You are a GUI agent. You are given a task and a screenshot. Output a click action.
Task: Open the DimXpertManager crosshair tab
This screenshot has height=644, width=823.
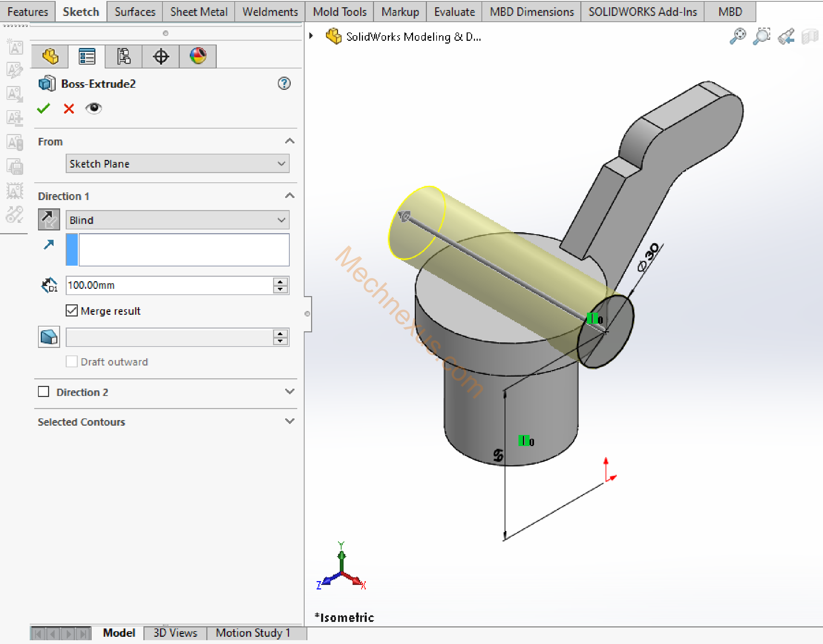(x=161, y=57)
